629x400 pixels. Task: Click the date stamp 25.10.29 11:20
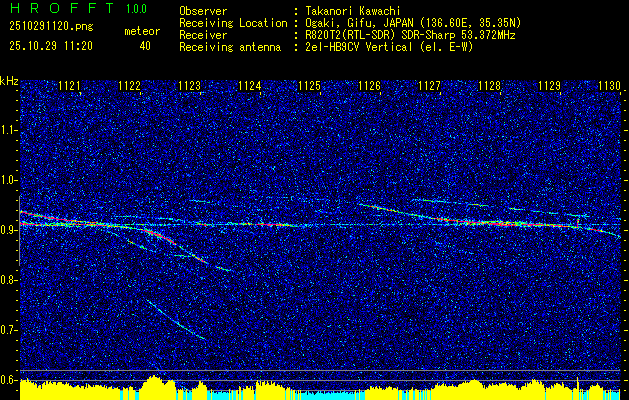pyautogui.click(x=51, y=46)
